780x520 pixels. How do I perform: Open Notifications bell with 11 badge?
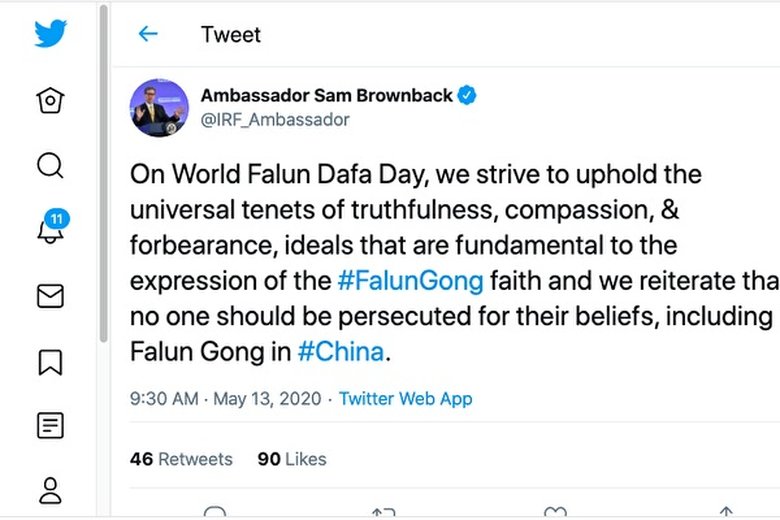(x=50, y=230)
